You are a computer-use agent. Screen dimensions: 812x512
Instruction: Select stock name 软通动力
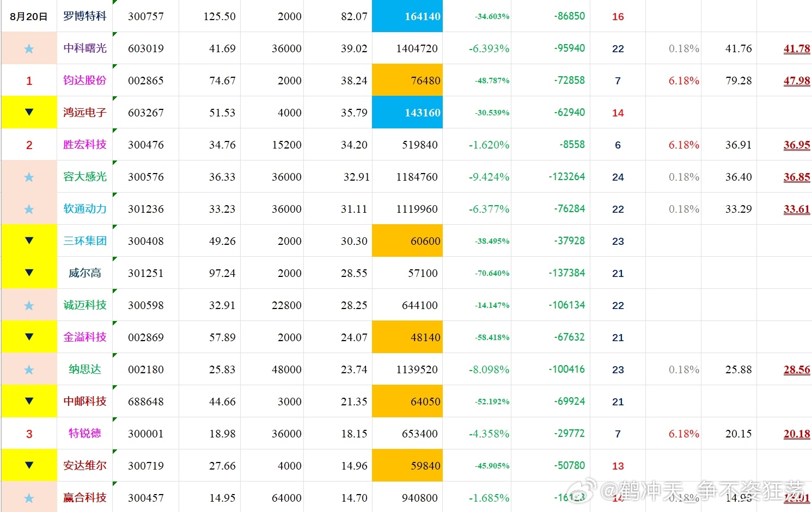85,209
